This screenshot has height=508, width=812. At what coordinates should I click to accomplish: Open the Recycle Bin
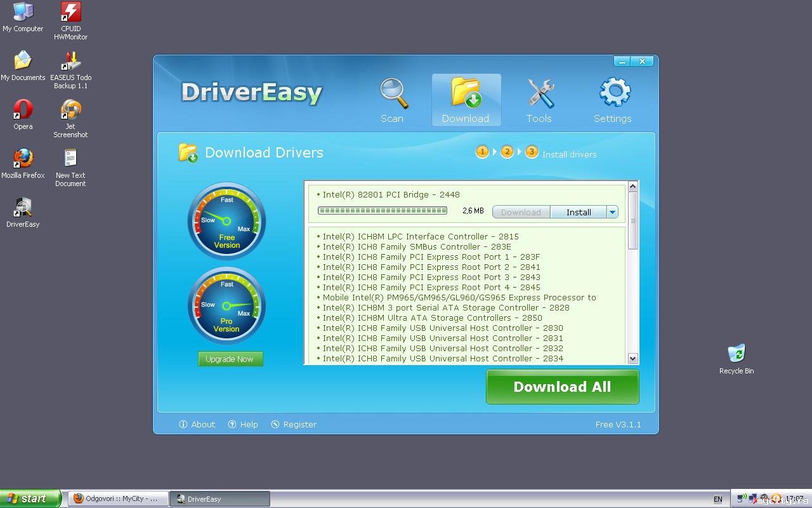point(737,359)
